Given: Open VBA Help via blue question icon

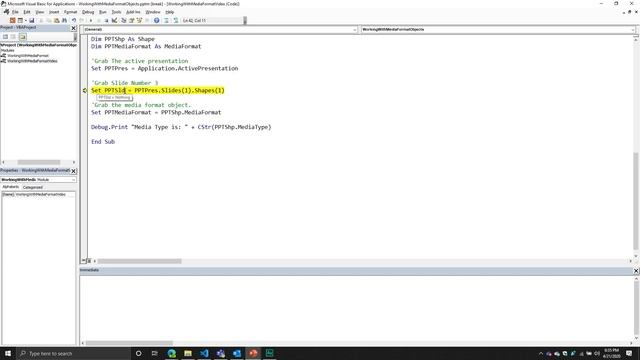Looking at the screenshot, I should (x=157, y=20).
